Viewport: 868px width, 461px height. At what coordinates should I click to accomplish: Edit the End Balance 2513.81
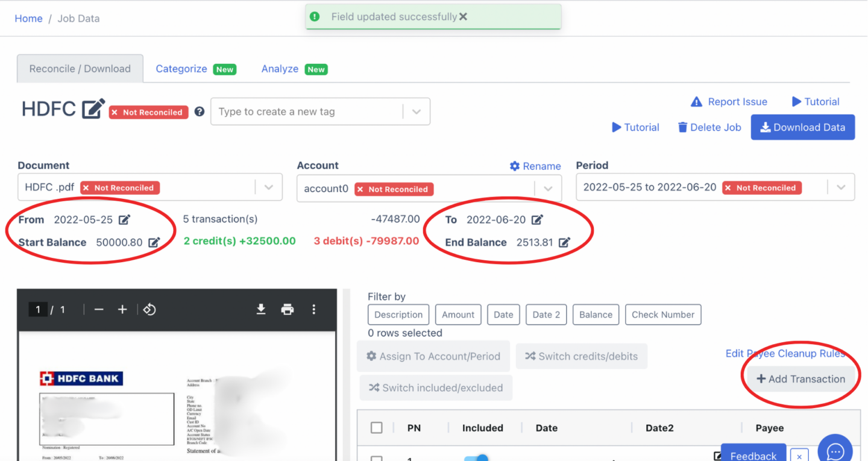(564, 242)
